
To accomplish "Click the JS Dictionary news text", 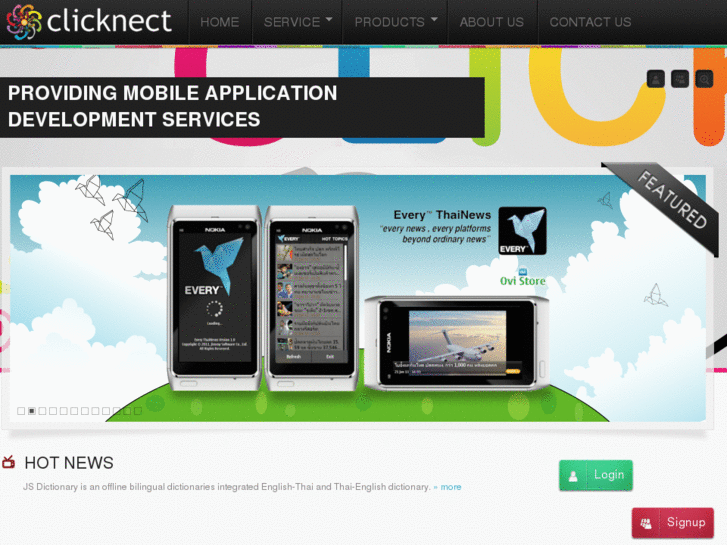I will [x=227, y=487].
